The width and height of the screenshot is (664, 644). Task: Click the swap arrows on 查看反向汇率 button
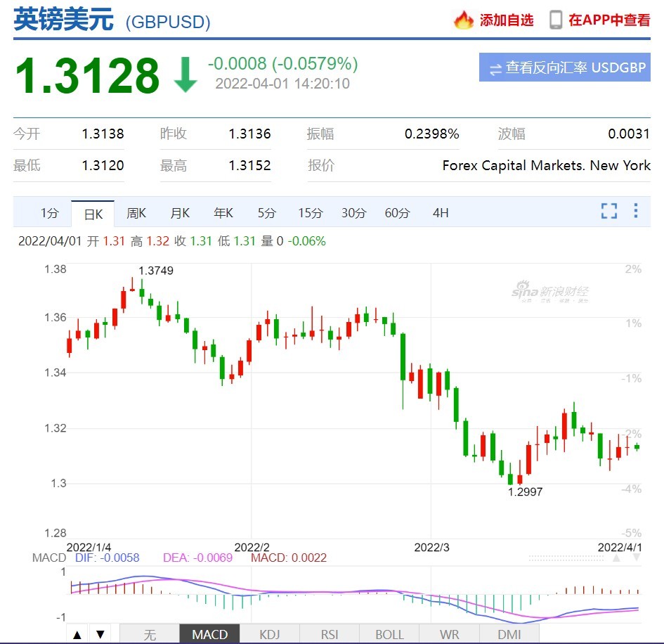pos(495,69)
